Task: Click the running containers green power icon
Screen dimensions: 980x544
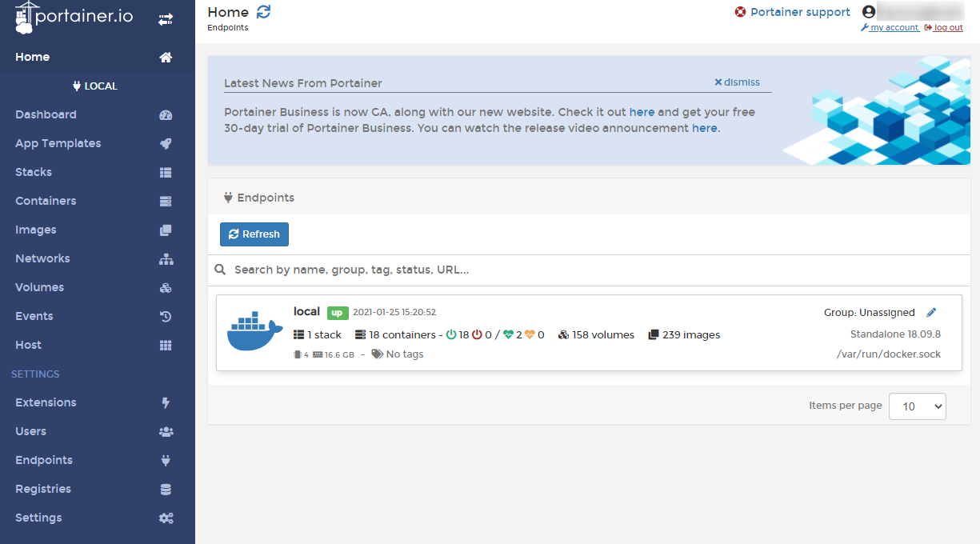Action: coord(451,335)
